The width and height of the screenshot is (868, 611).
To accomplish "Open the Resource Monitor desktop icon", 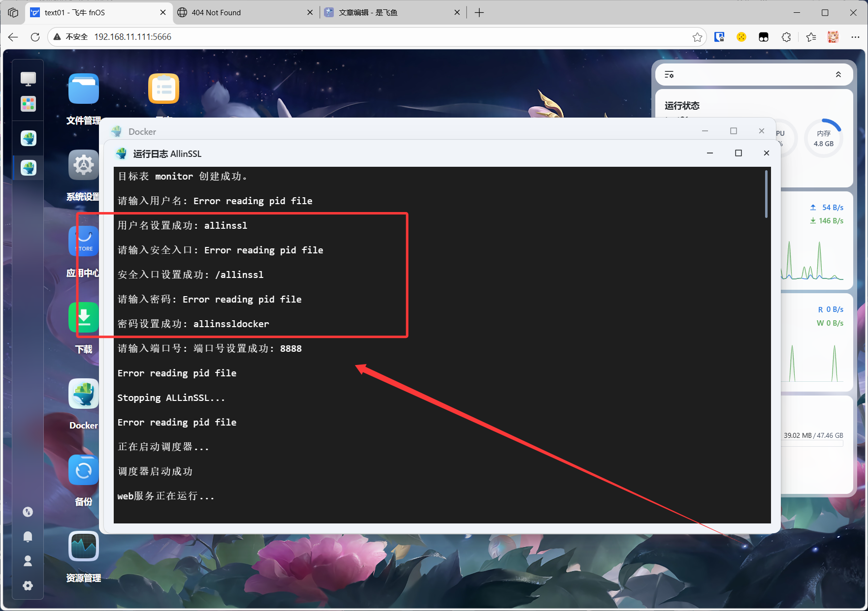I will coord(83,547).
